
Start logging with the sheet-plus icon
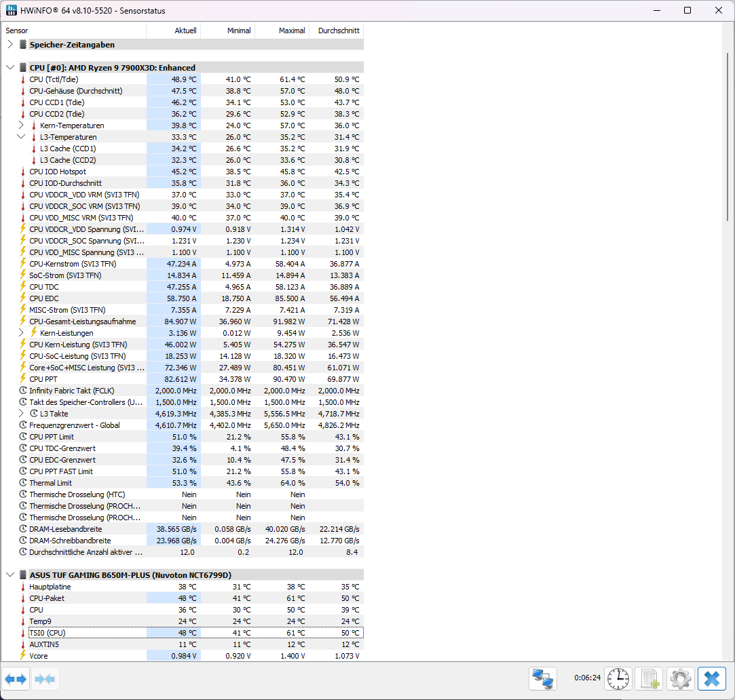(649, 678)
